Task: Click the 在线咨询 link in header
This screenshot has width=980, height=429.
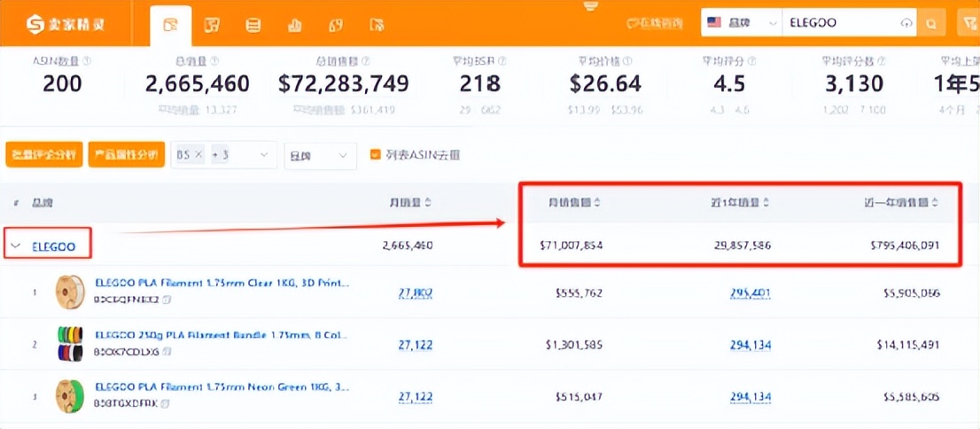Action: click(655, 24)
